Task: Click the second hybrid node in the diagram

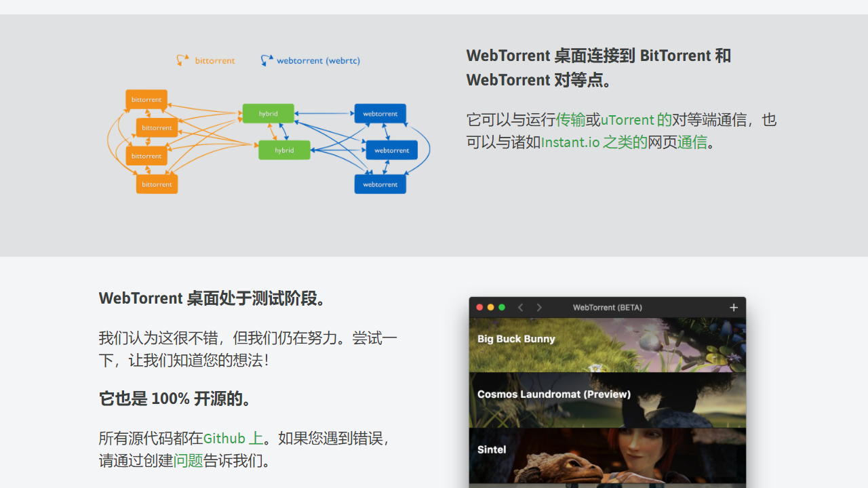Action: (x=284, y=150)
